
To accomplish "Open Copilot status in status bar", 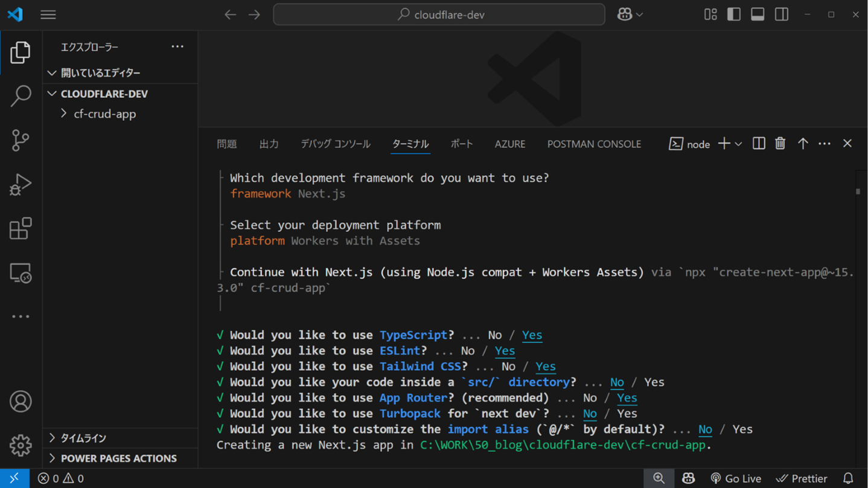I will point(688,478).
